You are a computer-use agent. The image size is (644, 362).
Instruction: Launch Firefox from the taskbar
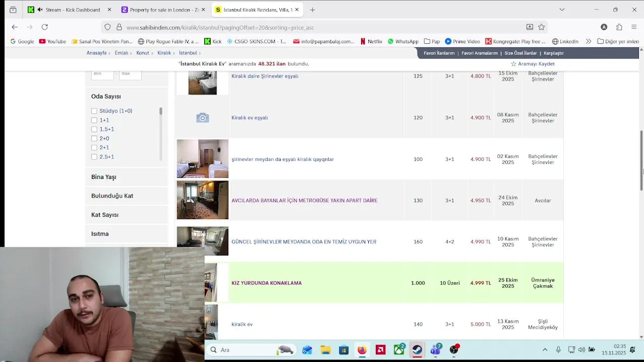coord(362,350)
